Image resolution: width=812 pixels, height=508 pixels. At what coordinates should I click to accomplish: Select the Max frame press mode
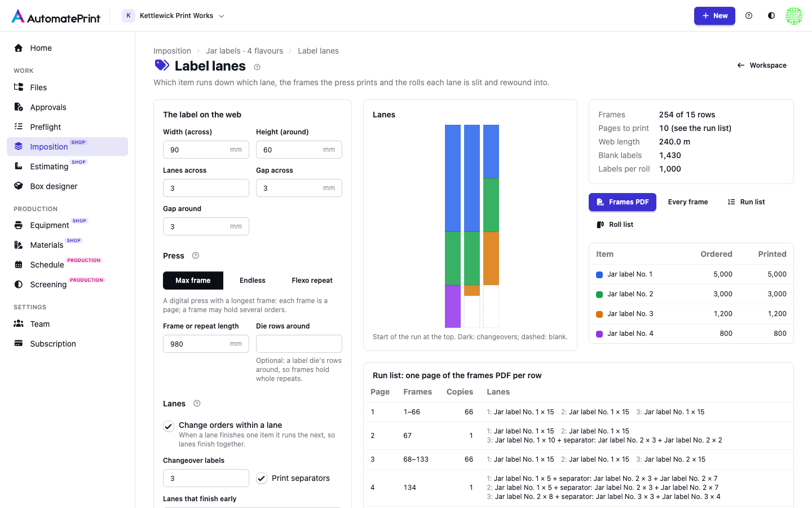tap(193, 281)
